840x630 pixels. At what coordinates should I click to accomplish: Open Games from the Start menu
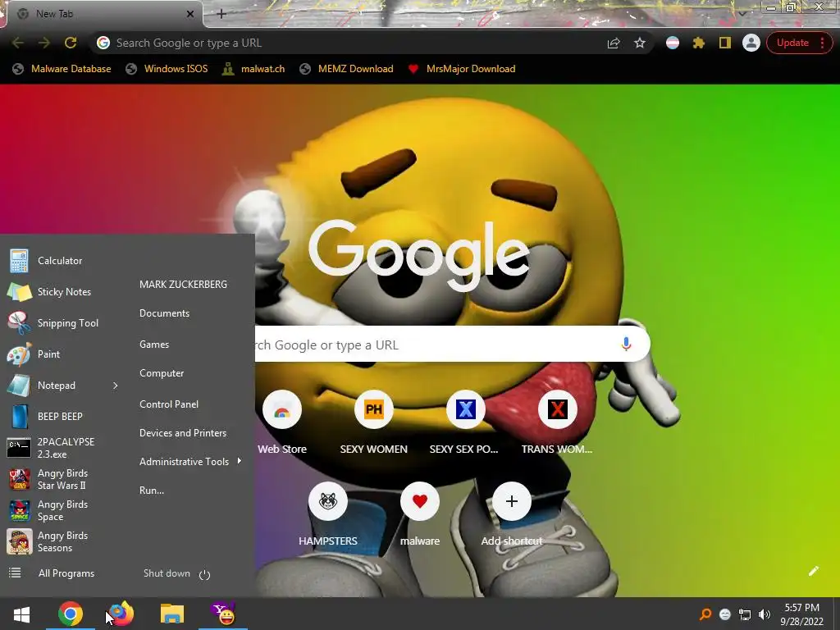click(x=154, y=345)
